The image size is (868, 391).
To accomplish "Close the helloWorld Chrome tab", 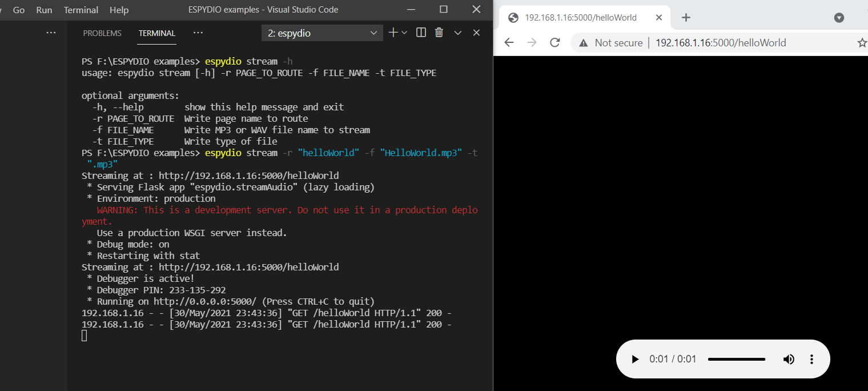I will click(659, 18).
